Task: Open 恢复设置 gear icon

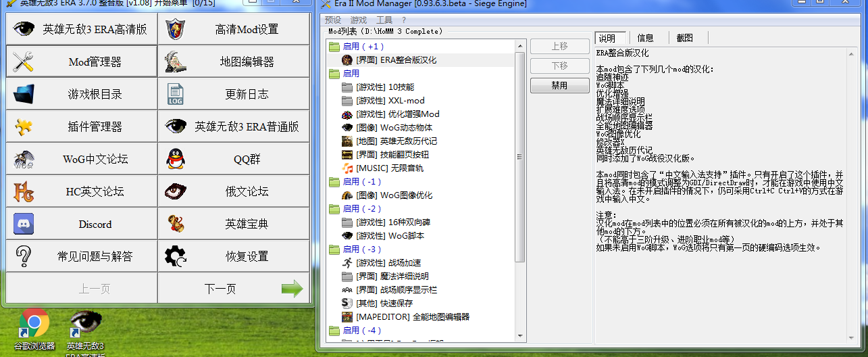Action: coord(176,256)
